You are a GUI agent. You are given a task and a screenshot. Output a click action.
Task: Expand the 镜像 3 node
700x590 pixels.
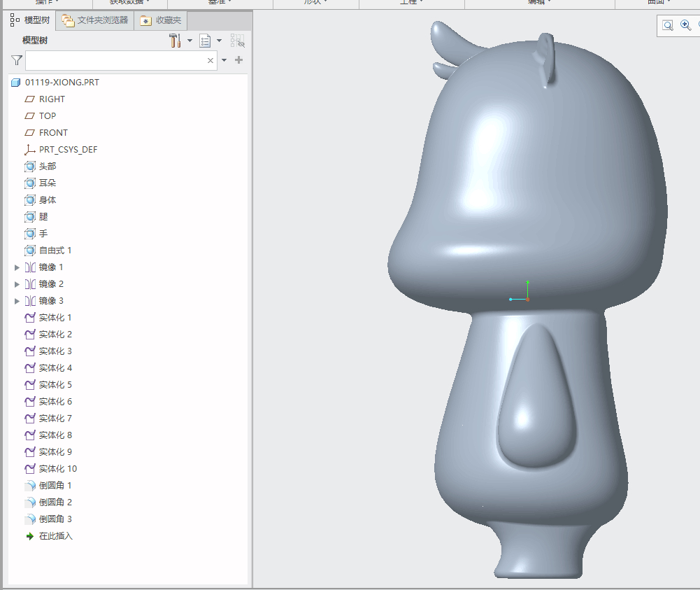tap(17, 301)
